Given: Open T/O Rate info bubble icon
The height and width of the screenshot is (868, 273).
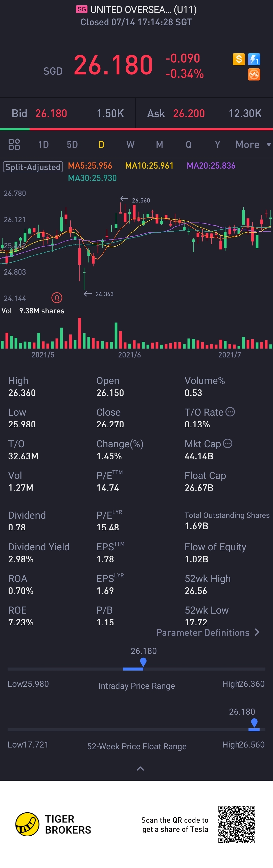Looking at the screenshot, I should (230, 412).
